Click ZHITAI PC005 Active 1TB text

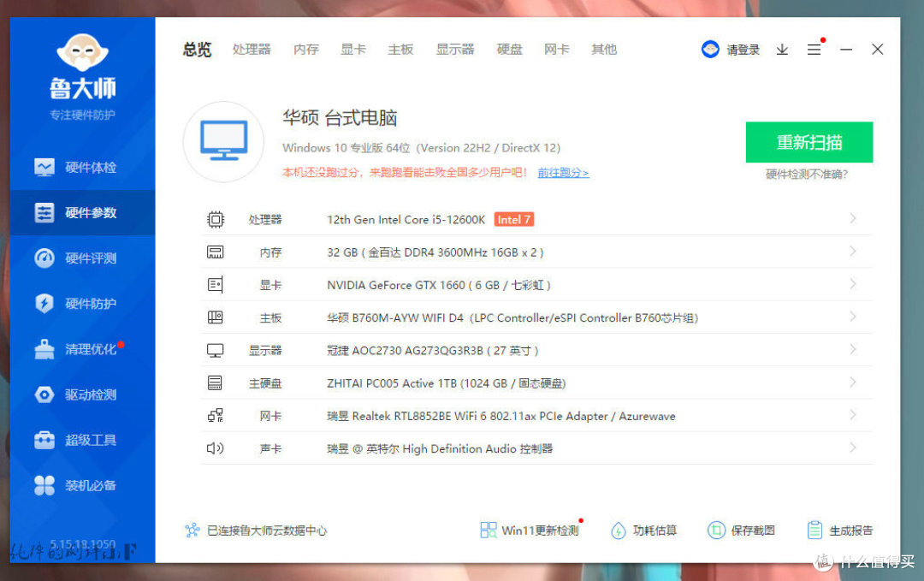point(392,383)
